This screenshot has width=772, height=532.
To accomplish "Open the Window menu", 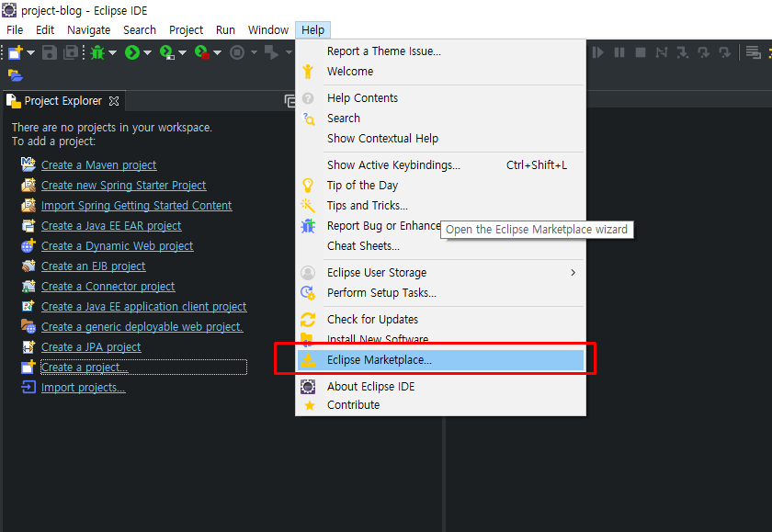I will point(268,30).
